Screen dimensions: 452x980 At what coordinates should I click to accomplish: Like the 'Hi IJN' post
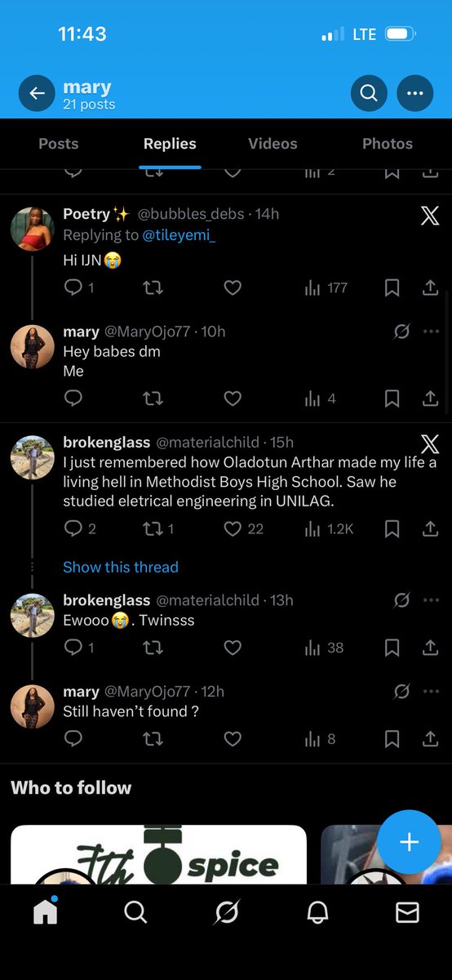[233, 287]
